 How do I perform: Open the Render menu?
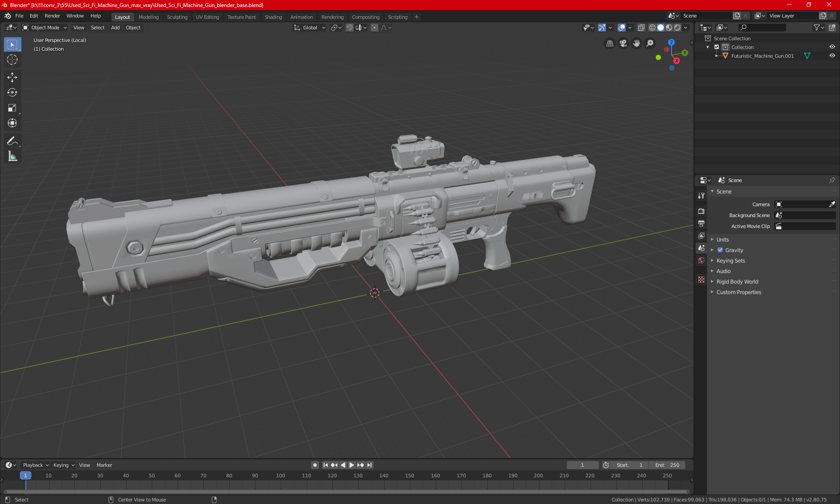pos(52,16)
